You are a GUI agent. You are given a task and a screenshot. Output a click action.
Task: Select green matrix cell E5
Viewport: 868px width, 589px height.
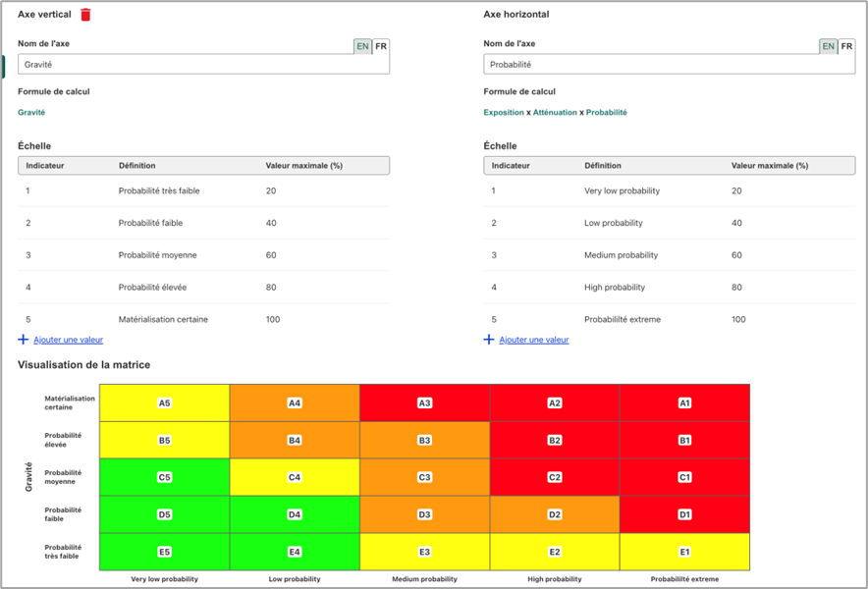[x=164, y=552]
